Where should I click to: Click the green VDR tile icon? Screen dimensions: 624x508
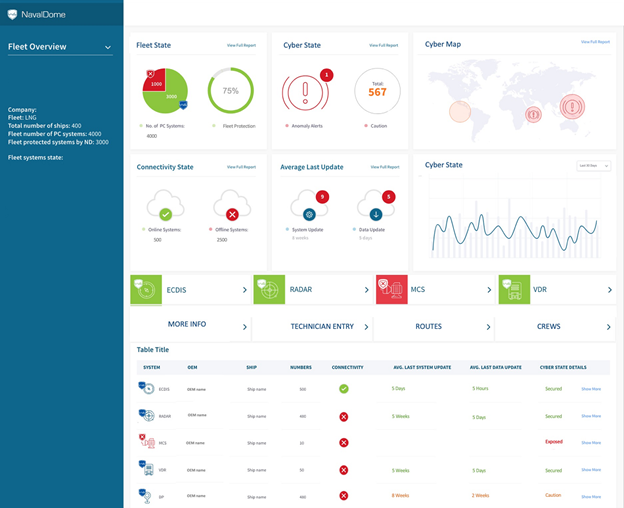(514, 290)
